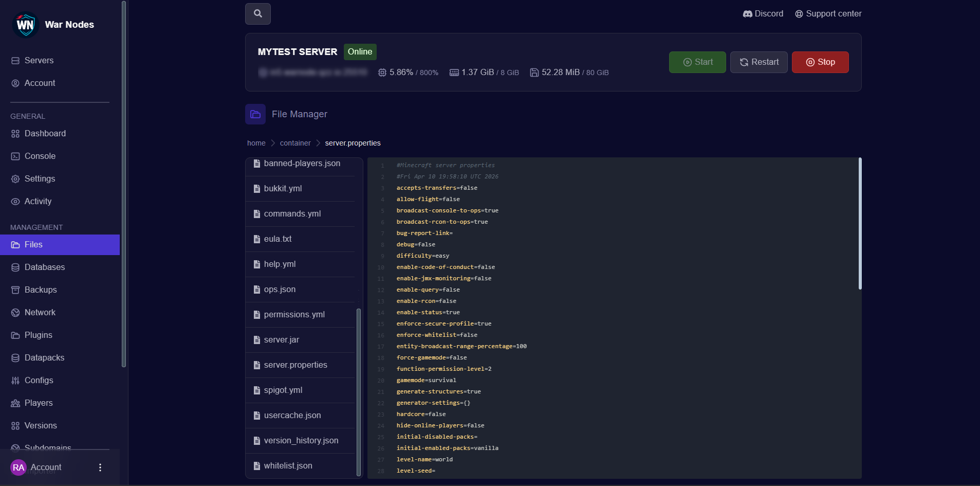Click the Servers sidebar icon
Viewport: 980px width, 486px height.
tap(15, 61)
